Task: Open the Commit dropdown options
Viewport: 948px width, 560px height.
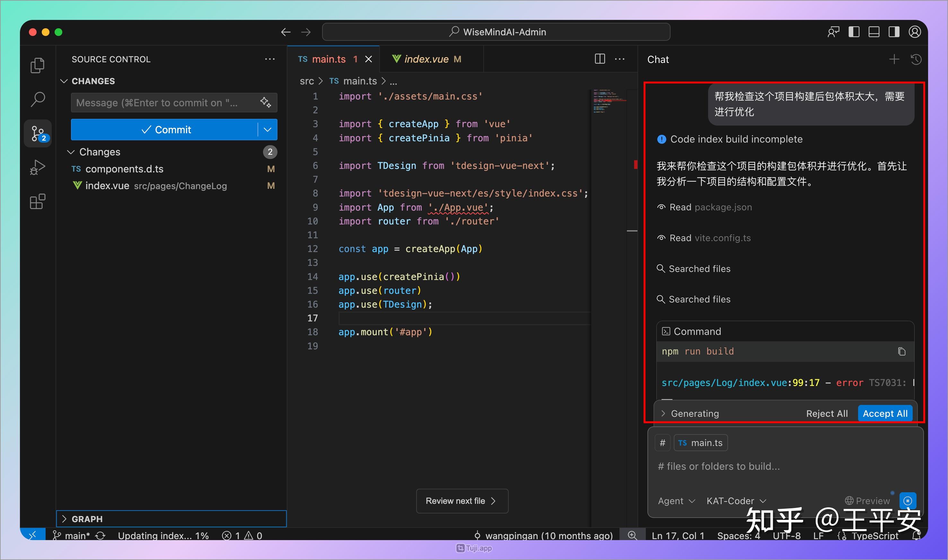Action: [268, 129]
